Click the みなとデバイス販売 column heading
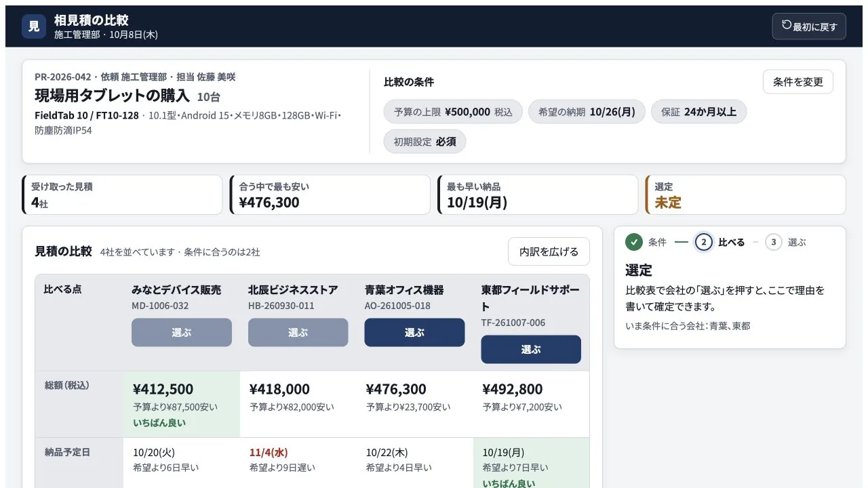 pyautogui.click(x=176, y=290)
